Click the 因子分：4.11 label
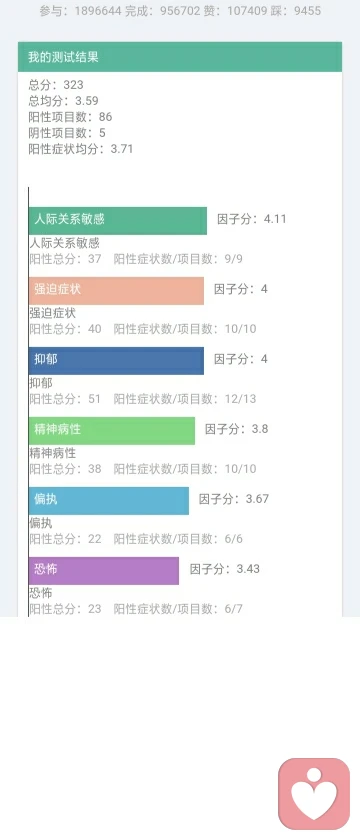Screen dimensions: 360x840 click(x=251, y=219)
